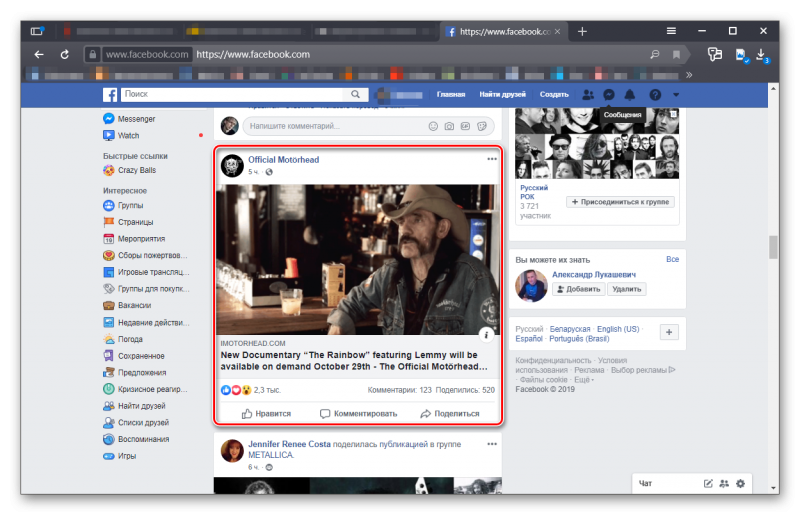Open new chat message compose icon
The image size is (800, 515).
708,483
